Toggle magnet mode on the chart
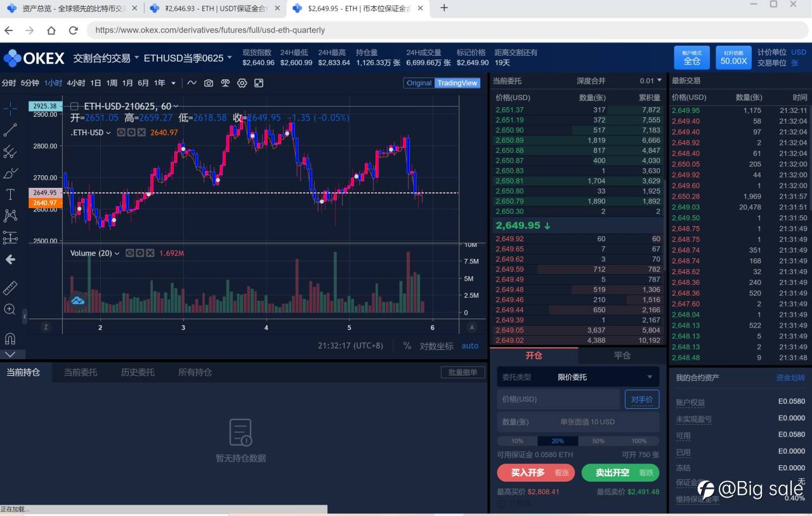 click(10, 338)
